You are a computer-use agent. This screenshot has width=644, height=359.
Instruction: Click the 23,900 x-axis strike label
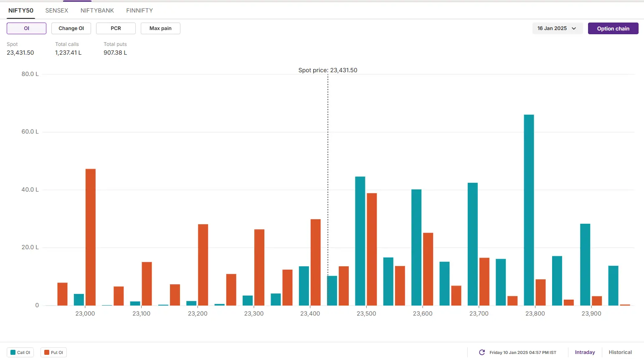coord(591,313)
